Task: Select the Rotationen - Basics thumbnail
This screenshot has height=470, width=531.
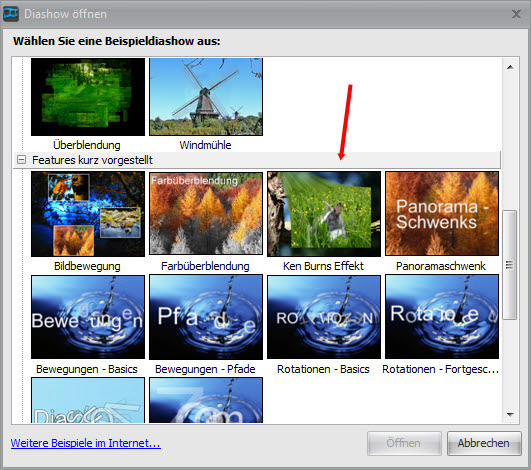Action: tap(324, 317)
